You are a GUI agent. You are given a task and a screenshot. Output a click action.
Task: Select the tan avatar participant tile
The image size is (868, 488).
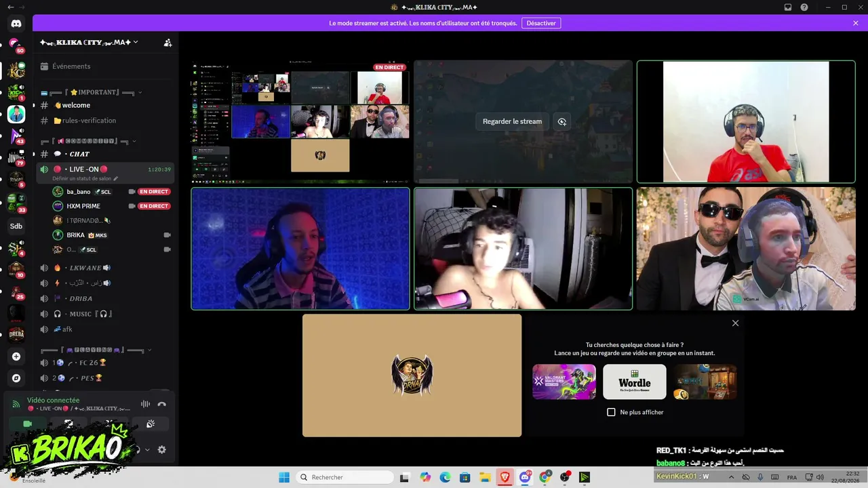[x=412, y=375]
